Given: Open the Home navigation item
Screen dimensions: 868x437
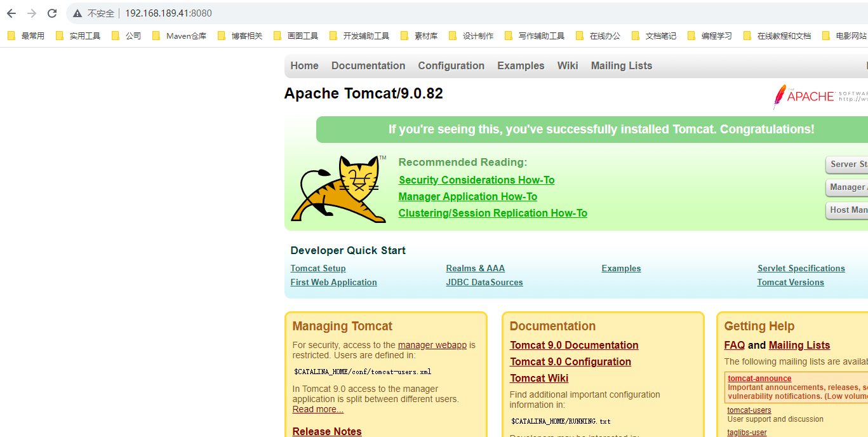Looking at the screenshot, I should [x=304, y=65].
